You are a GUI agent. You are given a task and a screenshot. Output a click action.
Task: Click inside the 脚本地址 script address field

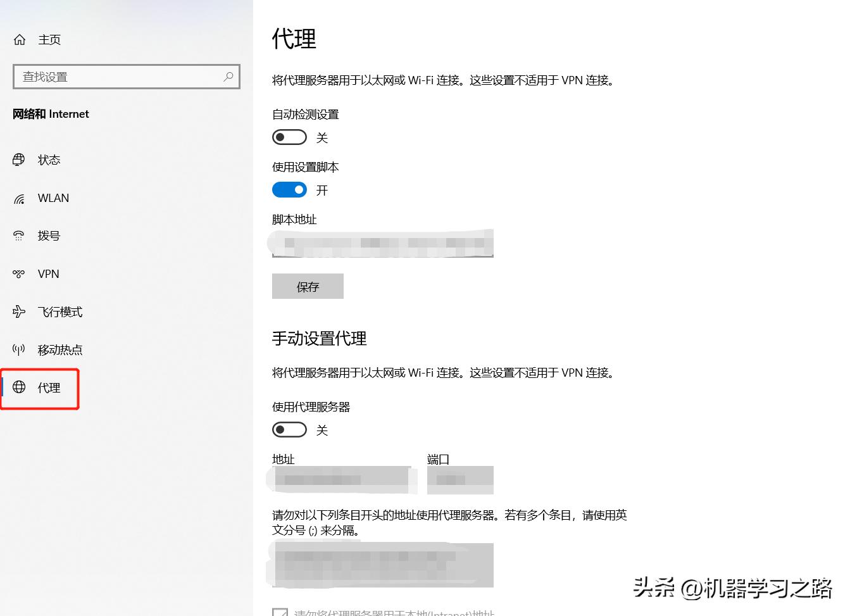pos(380,243)
